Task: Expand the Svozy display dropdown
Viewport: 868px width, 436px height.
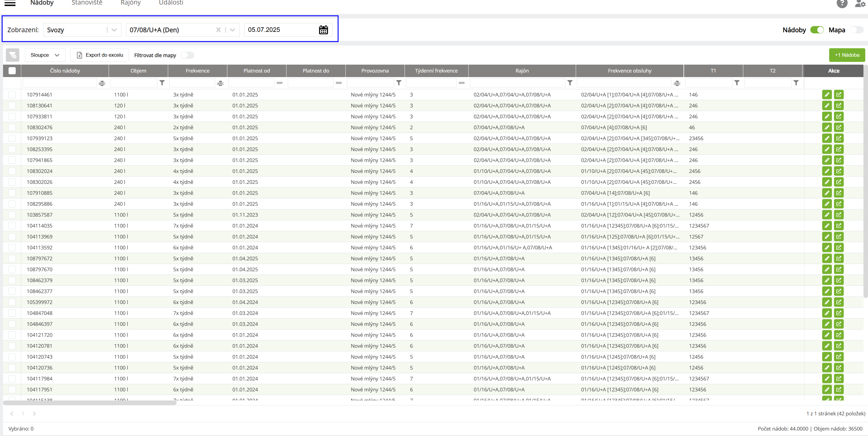Action: [114, 30]
